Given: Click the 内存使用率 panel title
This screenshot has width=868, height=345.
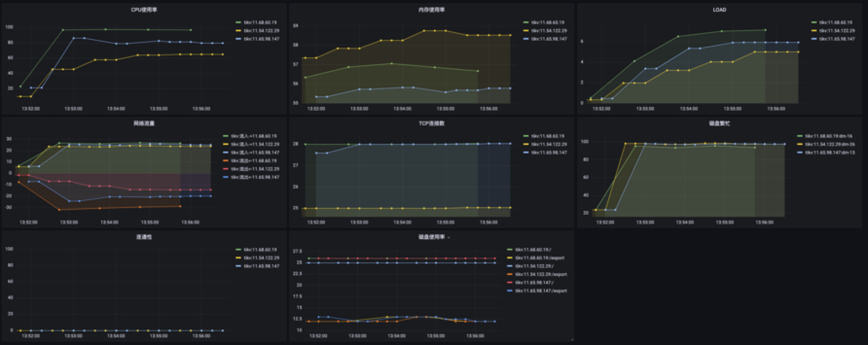Looking at the screenshot, I should coord(432,10).
